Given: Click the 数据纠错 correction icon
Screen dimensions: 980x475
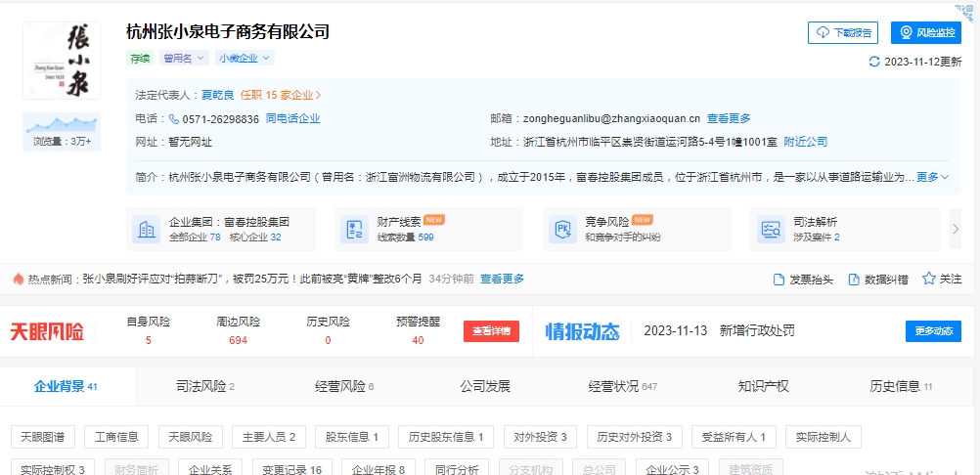Looking at the screenshot, I should pos(854,279).
